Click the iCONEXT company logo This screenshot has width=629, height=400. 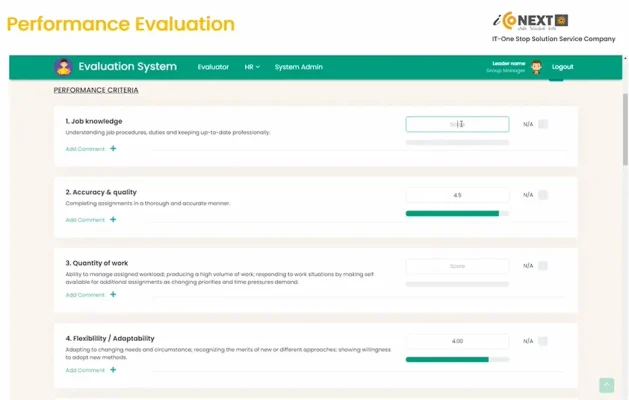coord(530,20)
